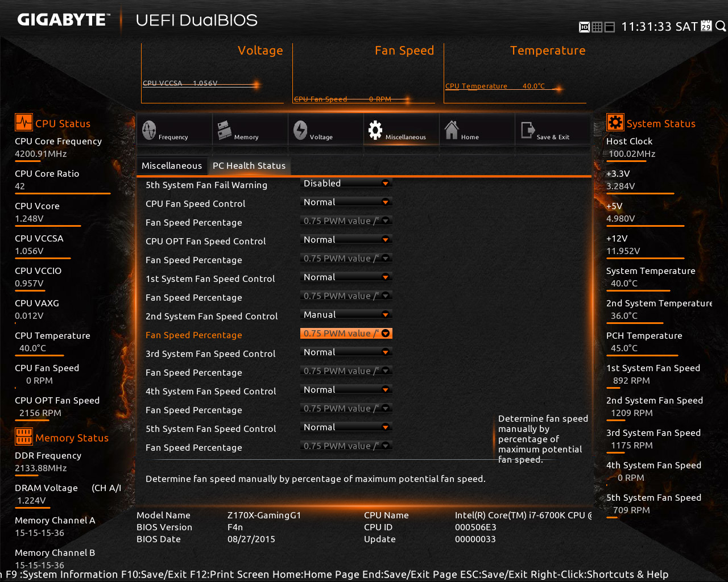Open CPU Fan Speed Control dropdown
The height and width of the screenshot is (582, 728).
[x=346, y=202]
